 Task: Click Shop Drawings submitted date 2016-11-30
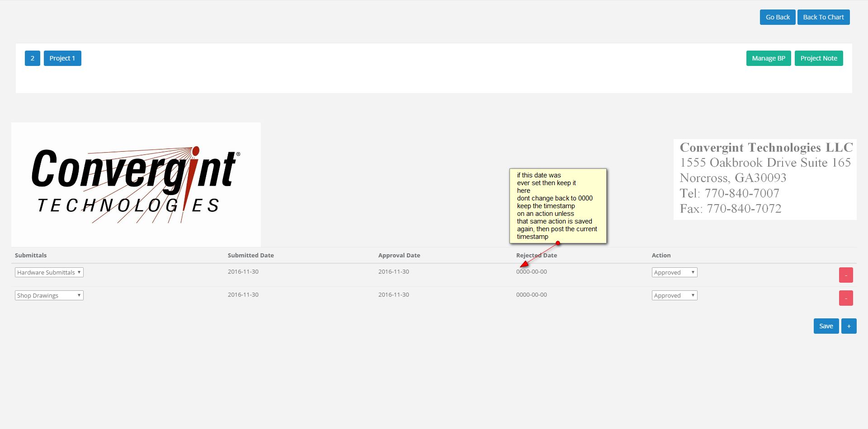coord(243,294)
